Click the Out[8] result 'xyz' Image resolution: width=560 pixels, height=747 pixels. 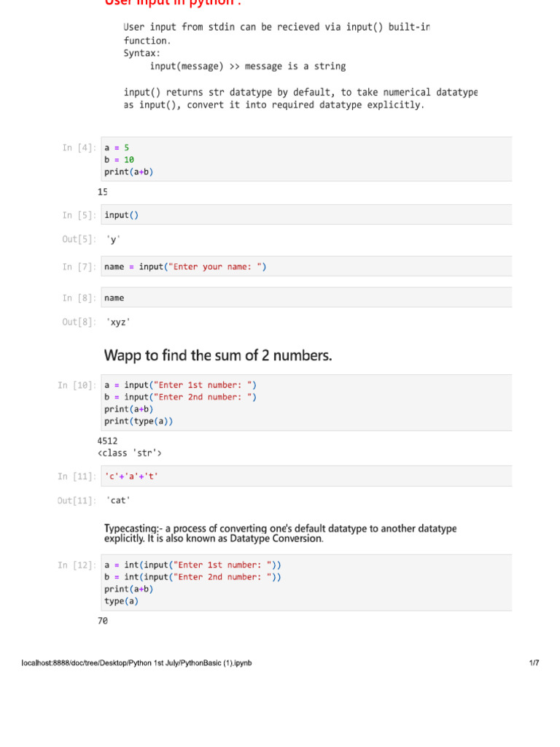pyautogui.click(x=118, y=322)
